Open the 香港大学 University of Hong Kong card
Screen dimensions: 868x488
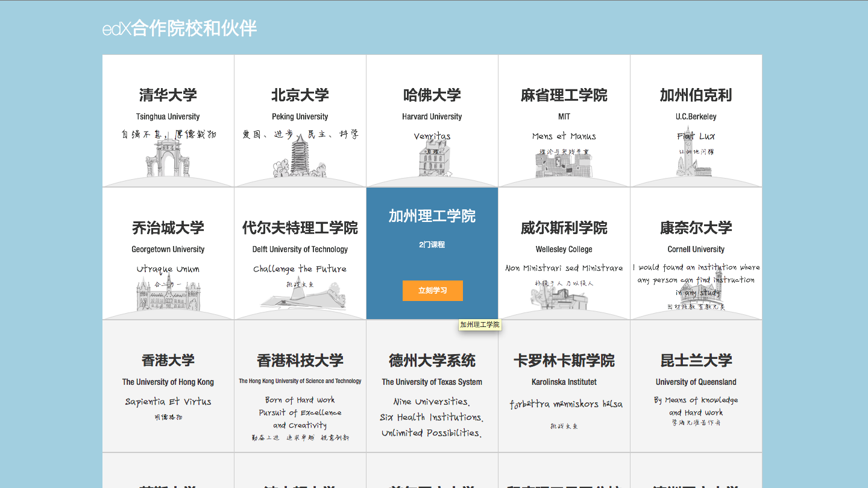pos(168,386)
